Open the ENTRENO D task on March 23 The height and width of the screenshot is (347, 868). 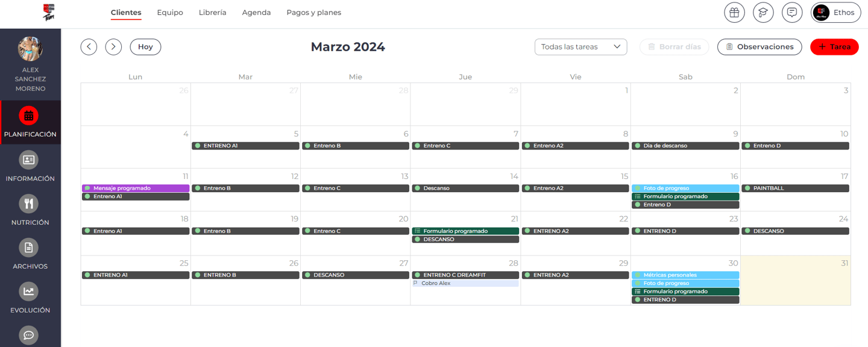(x=685, y=231)
